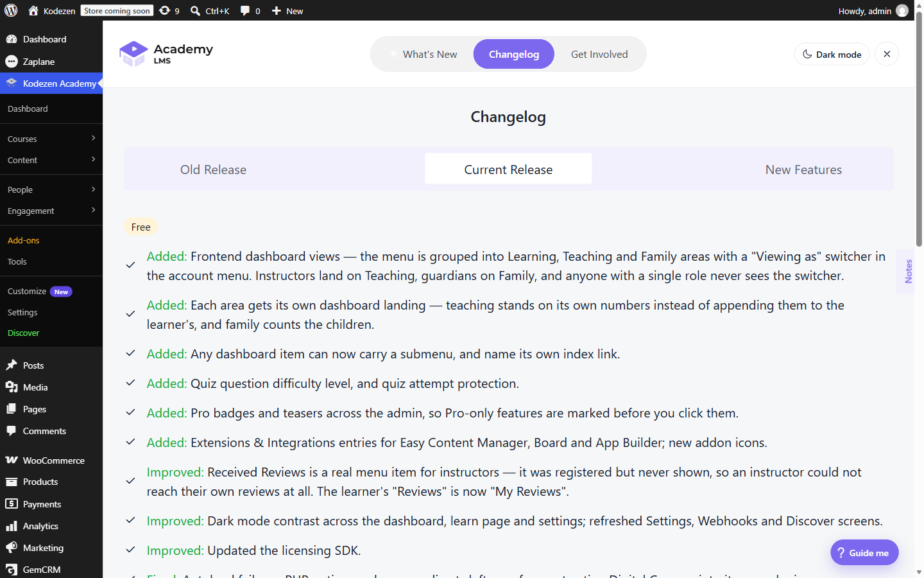Open the Discover link
924x578 pixels.
tap(23, 333)
